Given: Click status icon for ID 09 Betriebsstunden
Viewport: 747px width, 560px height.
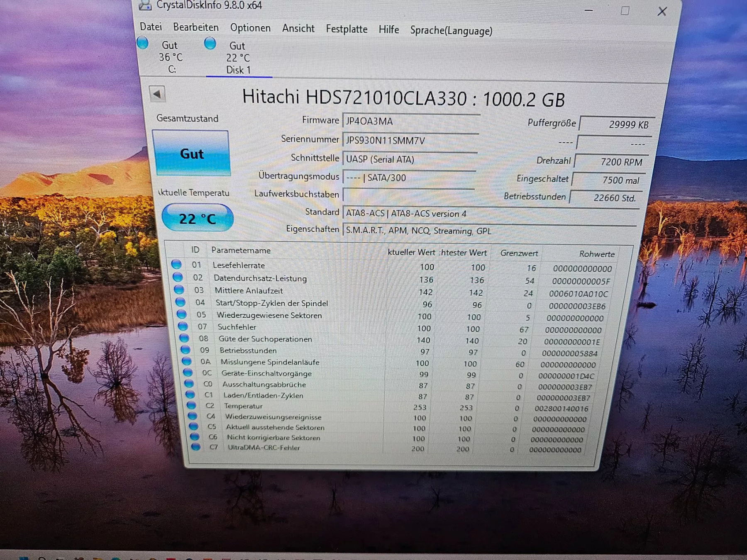Looking at the screenshot, I should coord(186,350).
